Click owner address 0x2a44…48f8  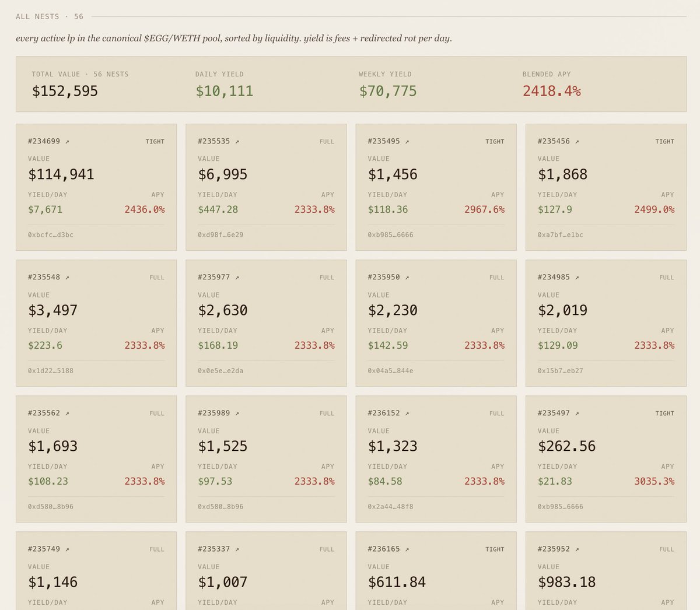click(x=390, y=507)
